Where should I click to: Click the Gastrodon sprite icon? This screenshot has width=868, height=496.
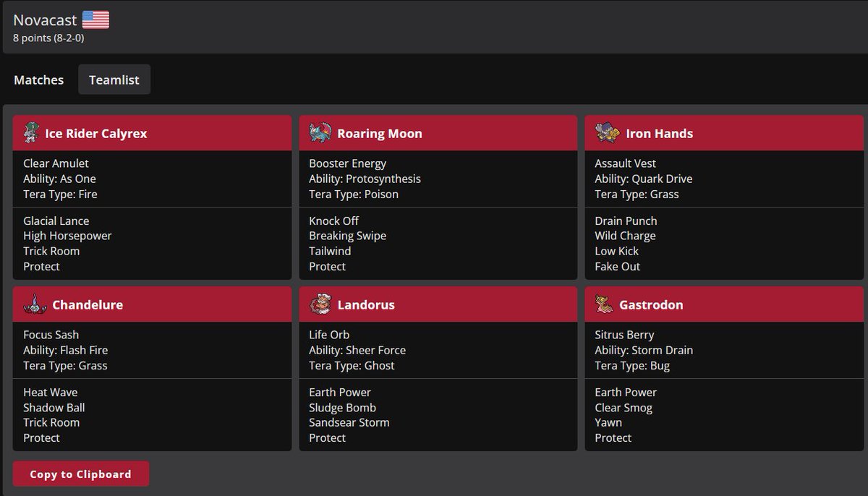coord(604,304)
